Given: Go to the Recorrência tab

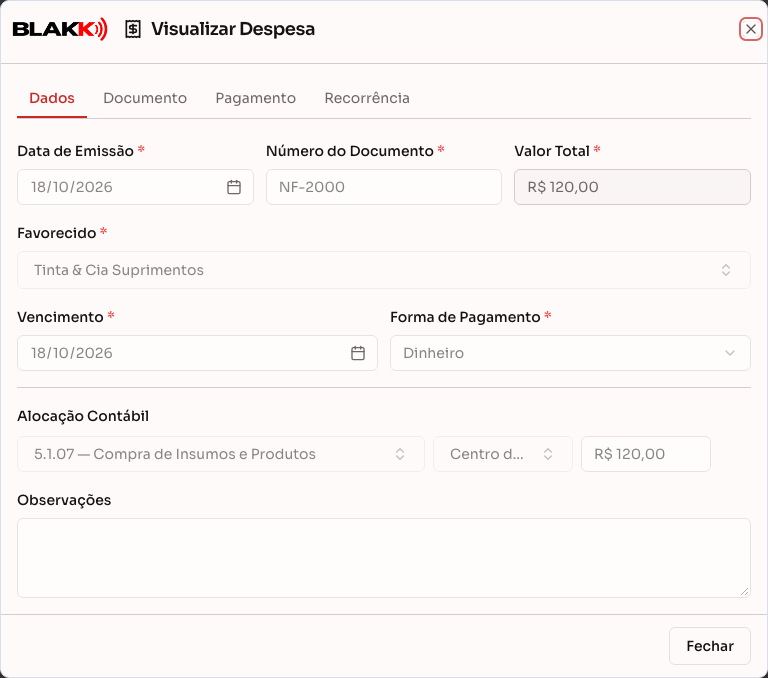Looking at the screenshot, I should 367,98.
